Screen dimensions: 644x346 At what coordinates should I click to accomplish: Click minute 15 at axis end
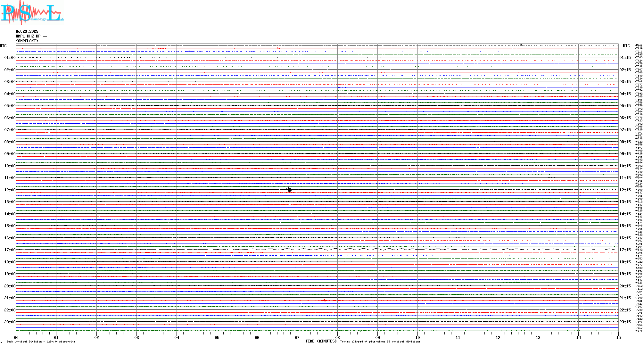(x=618, y=337)
